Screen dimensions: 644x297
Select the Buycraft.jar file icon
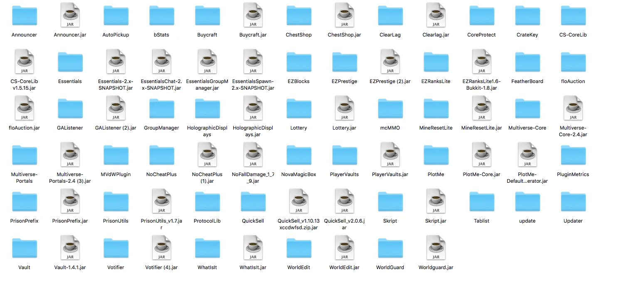point(253,15)
